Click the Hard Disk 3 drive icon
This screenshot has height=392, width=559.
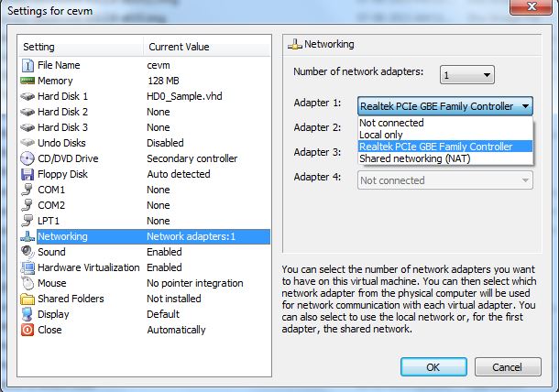(27, 127)
